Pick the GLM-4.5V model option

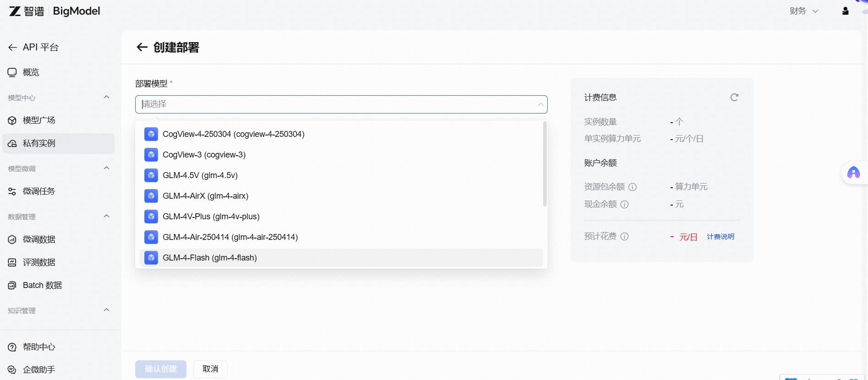pos(200,175)
